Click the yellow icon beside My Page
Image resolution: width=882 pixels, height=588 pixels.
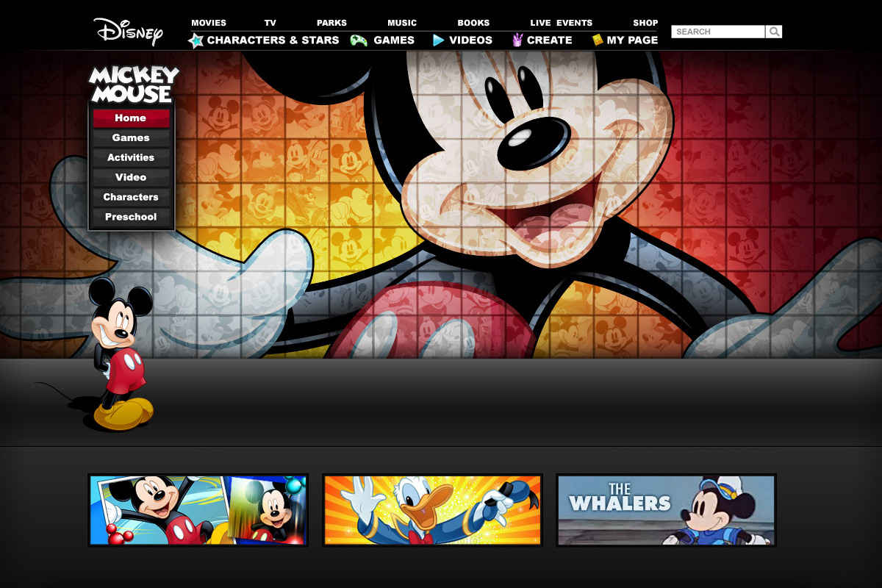point(598,40)
